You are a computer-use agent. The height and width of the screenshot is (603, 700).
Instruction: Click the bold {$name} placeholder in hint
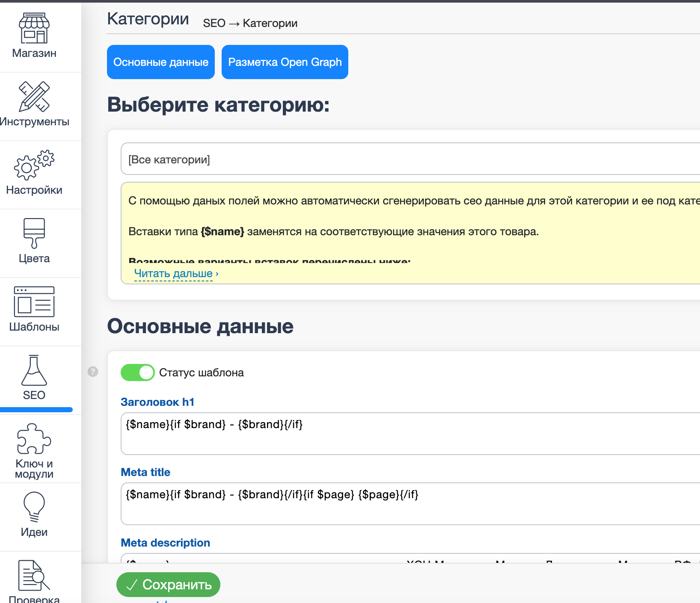222,232
